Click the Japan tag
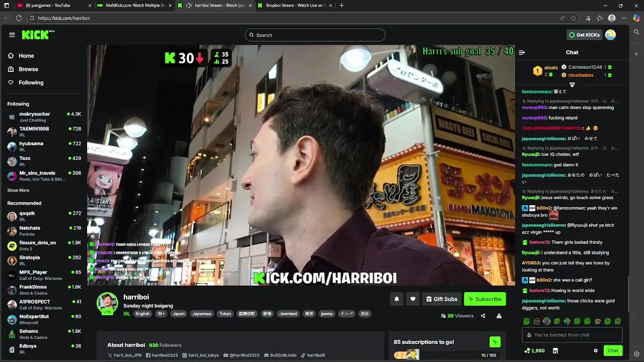 point(179,314)
